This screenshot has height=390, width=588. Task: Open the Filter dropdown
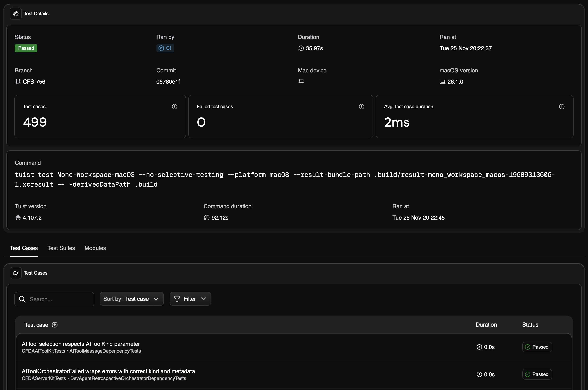[x=190, y=299]
